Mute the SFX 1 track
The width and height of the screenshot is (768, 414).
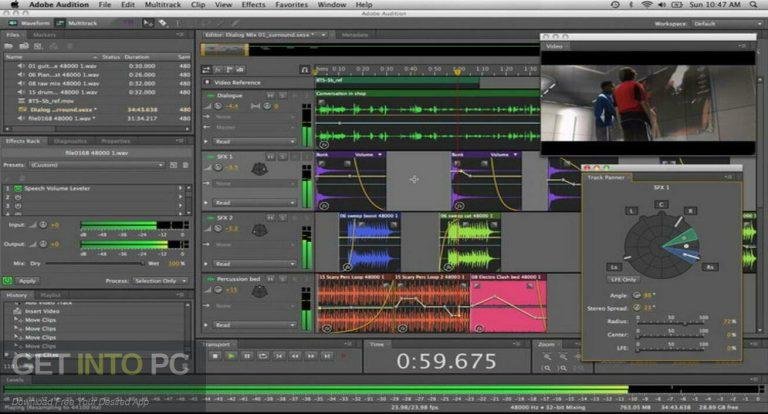[271, 156]
